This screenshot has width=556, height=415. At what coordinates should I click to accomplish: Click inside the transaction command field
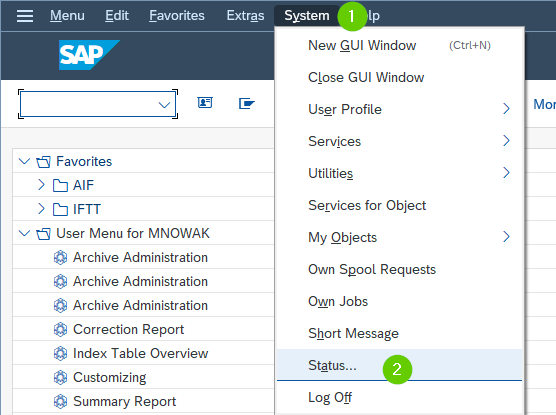(x=89, y=104)
